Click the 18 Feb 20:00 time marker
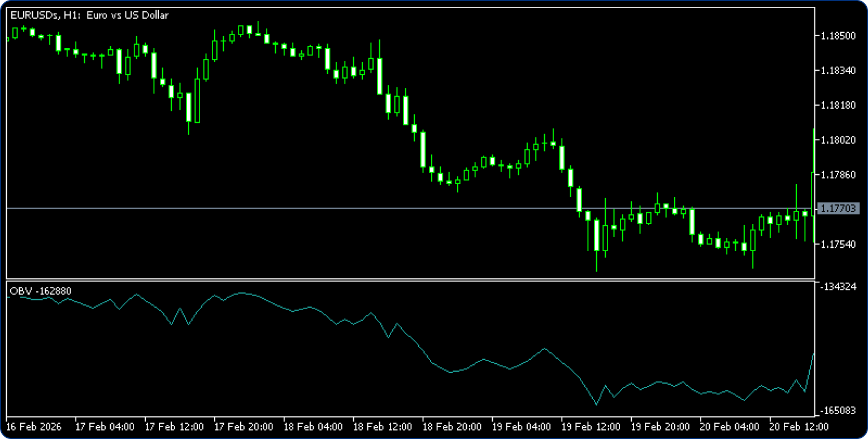 (x=452, y=426)
